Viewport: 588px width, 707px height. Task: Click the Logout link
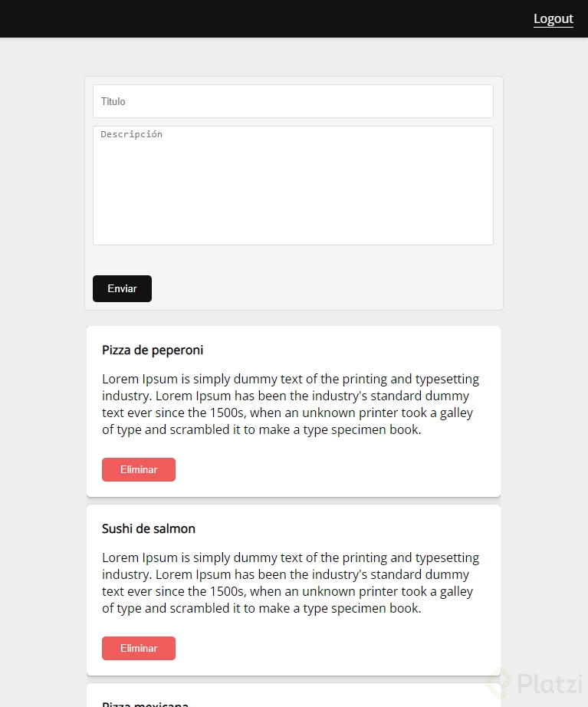coord(553,19)
